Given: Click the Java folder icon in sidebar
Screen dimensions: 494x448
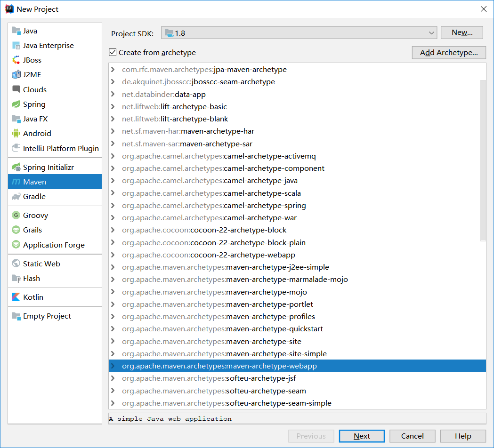Looking at the screenshot, I should pyautogui.click(x=16, y=31).
